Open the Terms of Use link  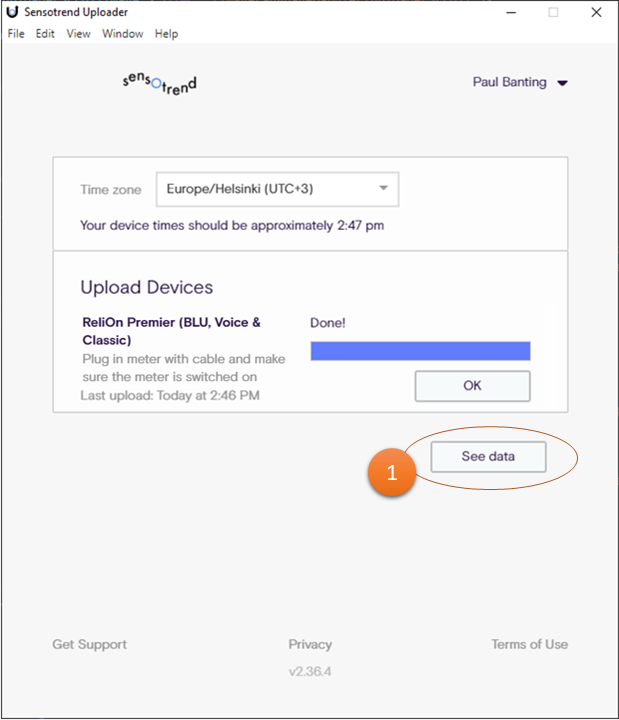529,645
